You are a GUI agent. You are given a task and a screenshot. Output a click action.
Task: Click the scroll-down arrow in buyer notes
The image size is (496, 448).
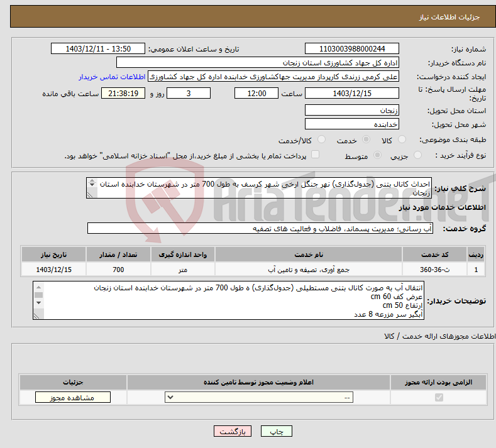click(38, 303)
